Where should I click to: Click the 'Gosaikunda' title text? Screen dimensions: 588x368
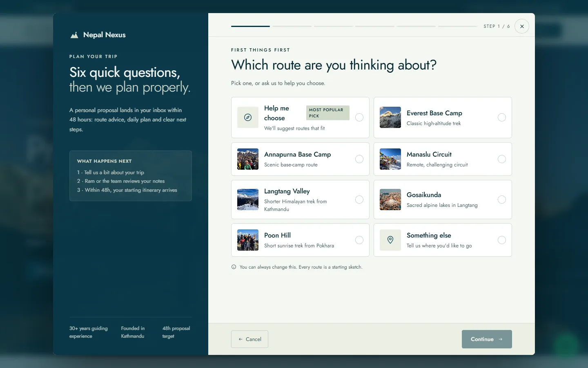pos(424,195)
